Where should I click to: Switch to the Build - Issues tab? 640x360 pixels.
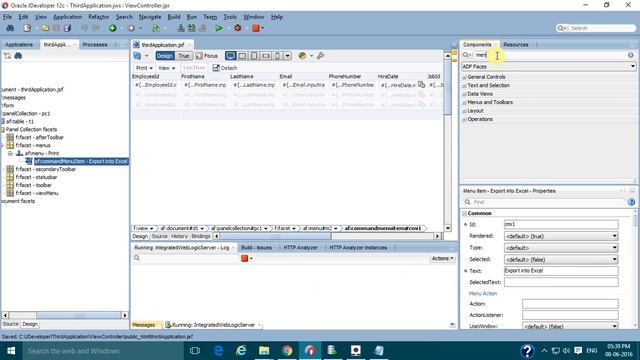256,248
